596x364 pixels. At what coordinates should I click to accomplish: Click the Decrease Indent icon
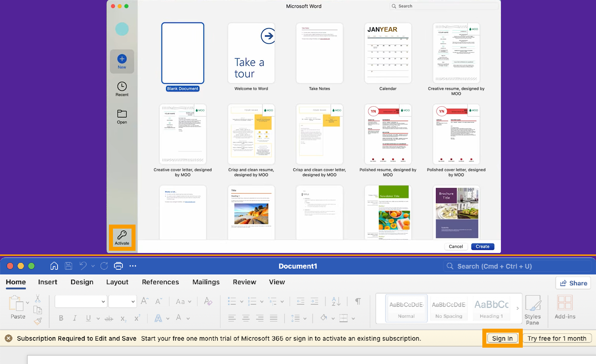[301, 301]
